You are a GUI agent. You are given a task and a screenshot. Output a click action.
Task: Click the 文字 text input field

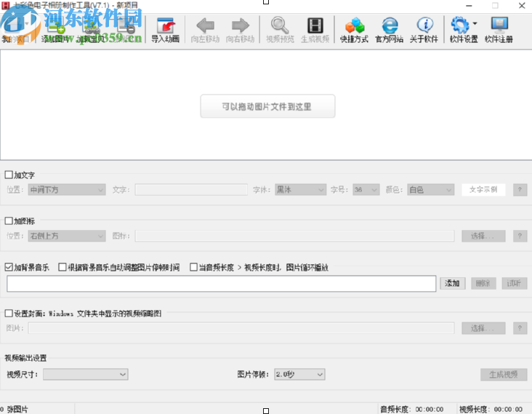pos(191,189)
